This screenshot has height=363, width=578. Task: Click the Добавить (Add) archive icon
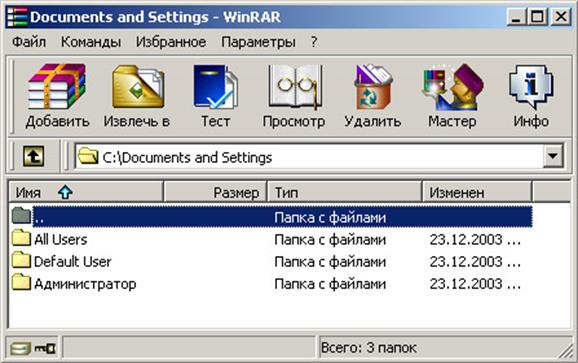click(x=57, y=87)
